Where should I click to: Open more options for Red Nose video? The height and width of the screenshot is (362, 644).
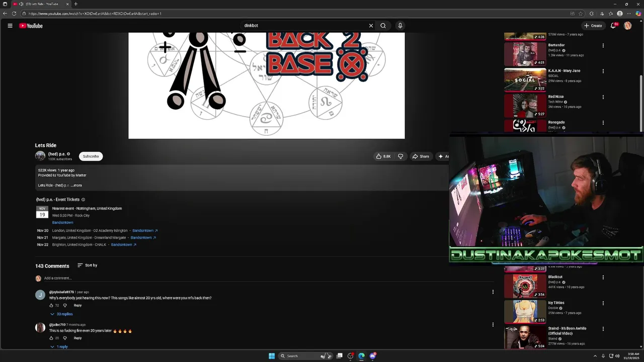pyautogui.click(x=603, y=97)
